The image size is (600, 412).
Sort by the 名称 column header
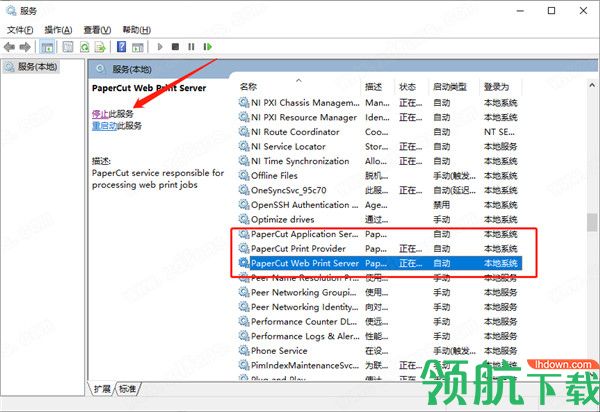tap(248, 87)
